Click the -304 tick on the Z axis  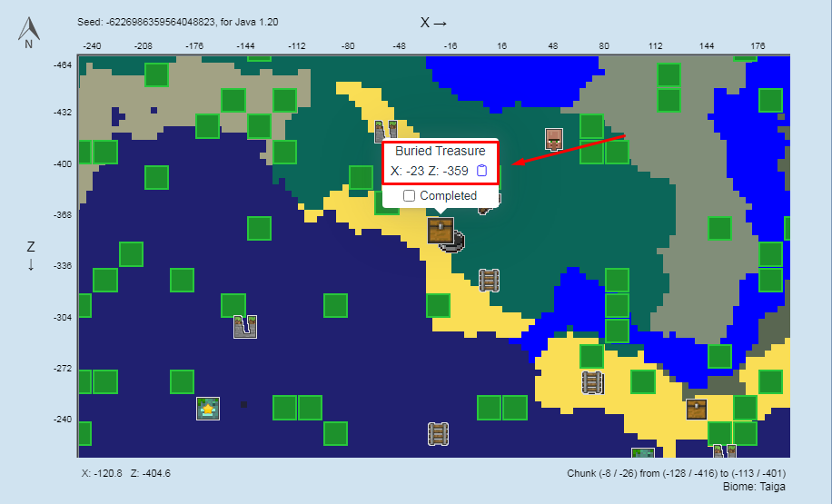tap(63, 317)
